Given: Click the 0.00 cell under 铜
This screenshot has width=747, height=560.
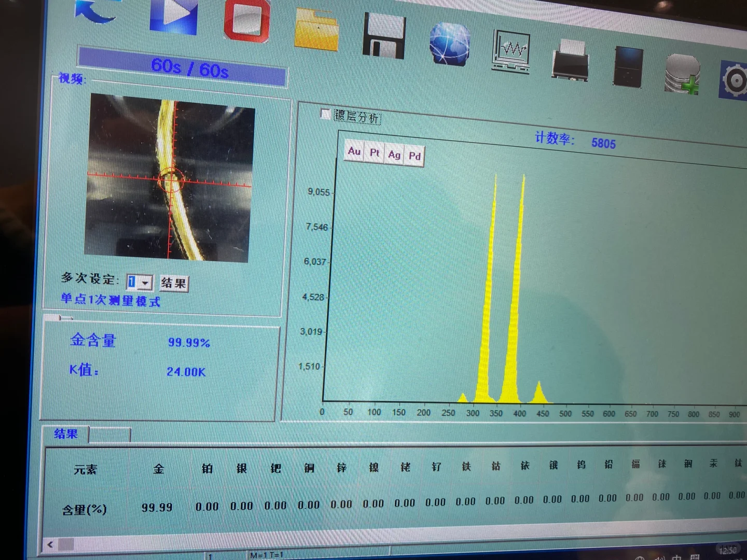Looking at the screenshot, I should point(309,505).
